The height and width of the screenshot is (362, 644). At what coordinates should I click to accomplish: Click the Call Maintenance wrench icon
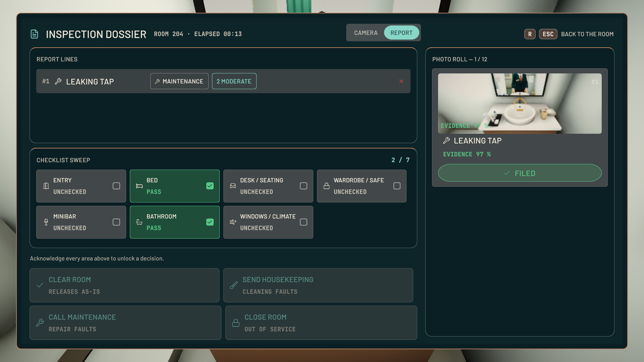[x=40, y=323]
